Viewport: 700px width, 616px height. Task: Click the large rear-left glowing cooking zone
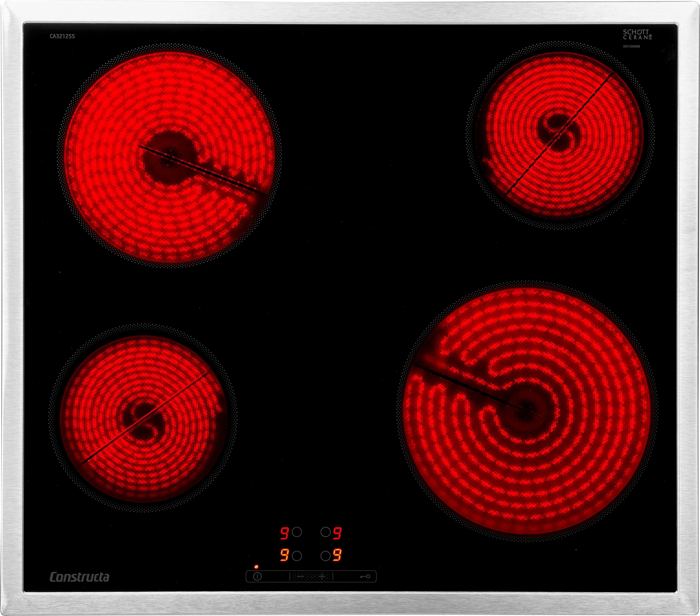click(170, 158)
